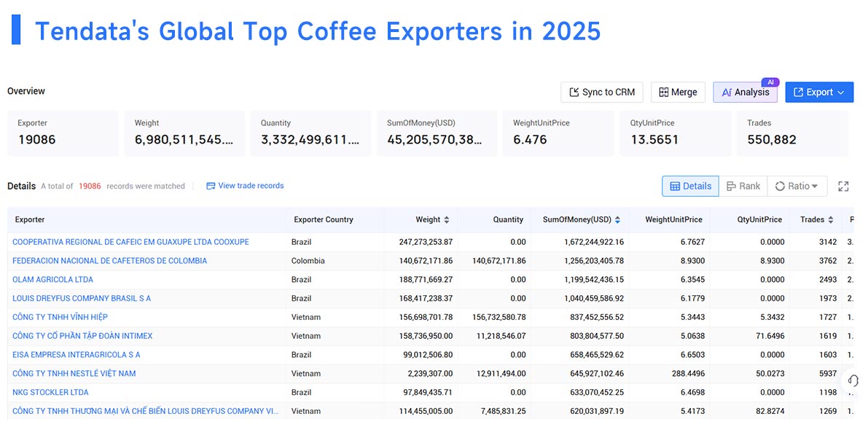Image resolution: width=868 pixels, height=430 pixels.
Task: Open LOUIS DREYFUS COMPANY BRASIL S A
Action: click(x=82, y=298)
